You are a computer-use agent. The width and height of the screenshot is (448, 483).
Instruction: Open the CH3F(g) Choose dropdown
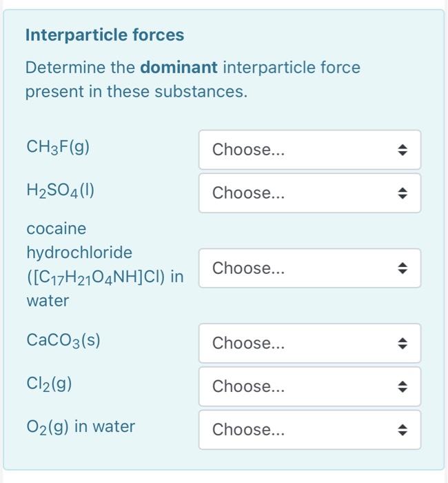point(309,150)
